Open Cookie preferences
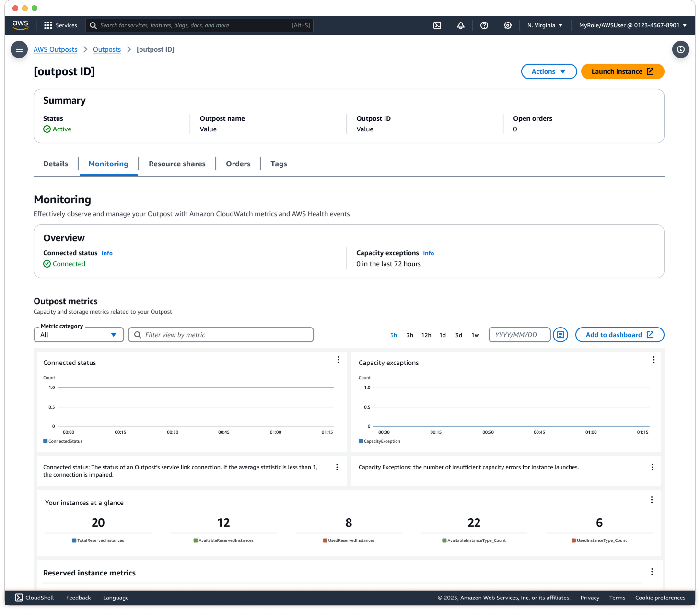Screen dimensions: 700x610 tap(660, 598)
